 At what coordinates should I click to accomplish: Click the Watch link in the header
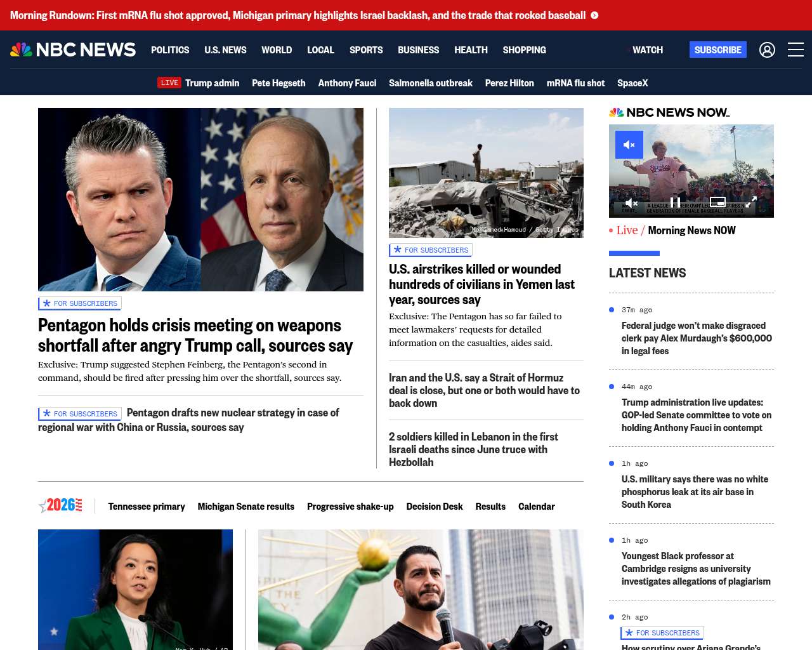(x=648, y=50)
